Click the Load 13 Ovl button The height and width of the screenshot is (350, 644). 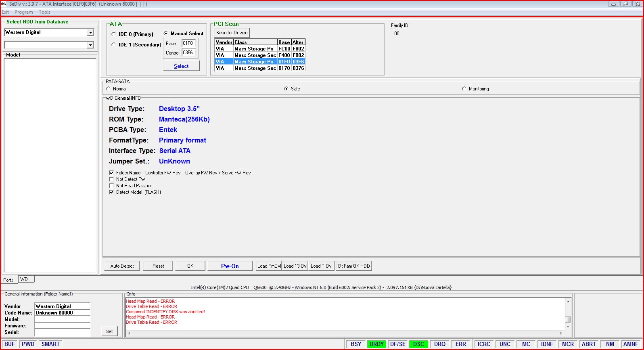click(295, 266)
